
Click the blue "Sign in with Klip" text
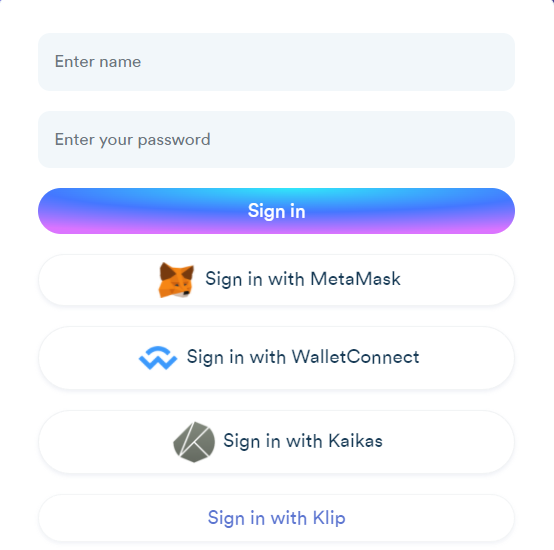(x=276, y=518)
